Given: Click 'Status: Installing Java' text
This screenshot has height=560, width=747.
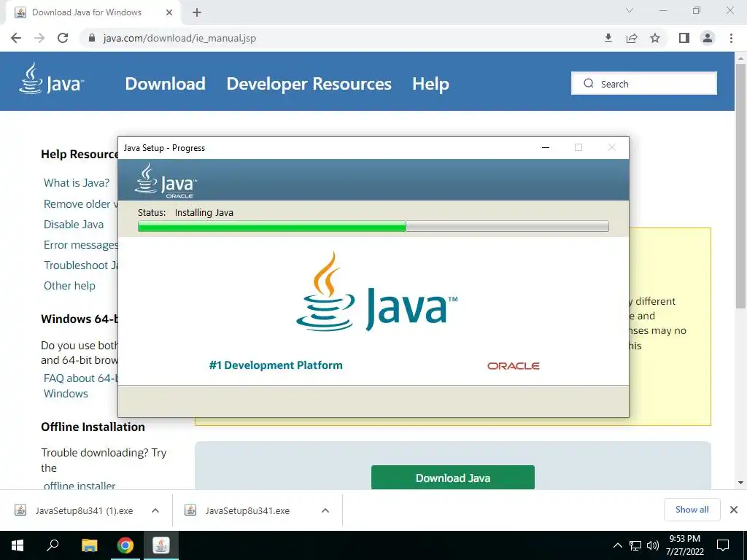Looking at the screenshot, I should pyautogui.click(x=185, y=213).
